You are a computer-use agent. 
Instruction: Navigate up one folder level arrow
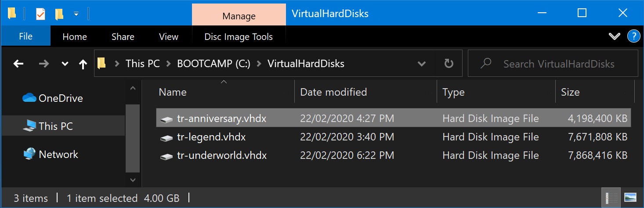coord(83,64)
